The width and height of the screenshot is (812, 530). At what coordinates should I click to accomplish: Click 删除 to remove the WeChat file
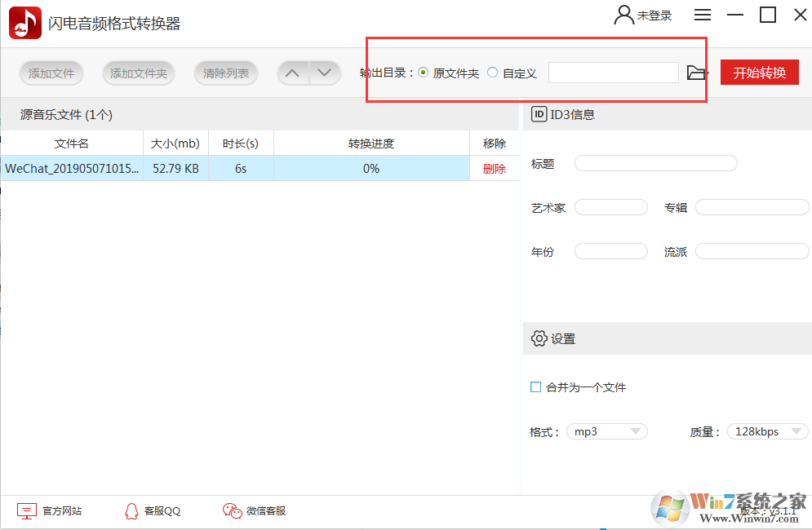coord(495,169)
